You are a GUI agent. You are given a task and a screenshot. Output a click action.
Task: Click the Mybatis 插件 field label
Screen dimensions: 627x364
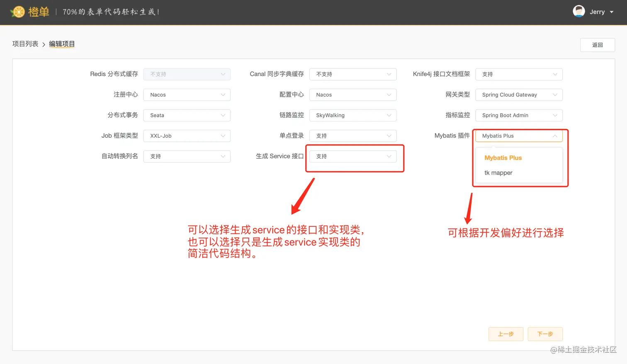[452, 136]
